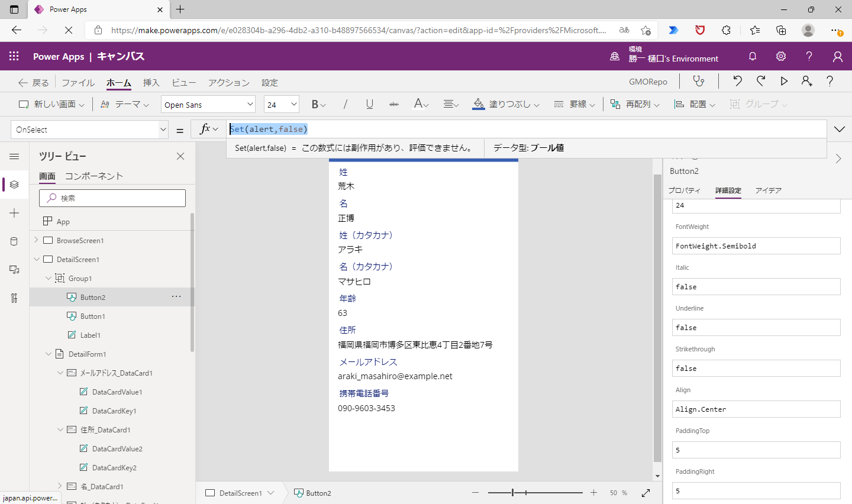Image resolution: width=852 pixels, height=504 pixels.
Task: Open the File menu
Action: coord(78,83)
